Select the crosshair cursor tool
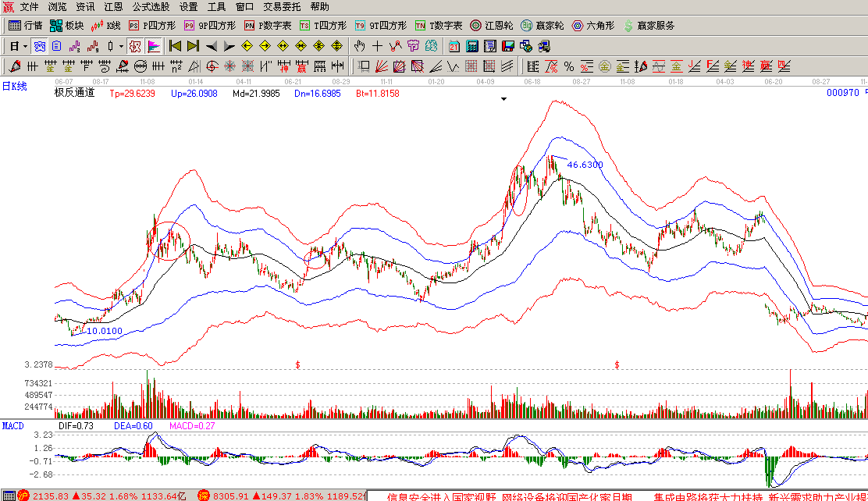 tap(378, 46)
